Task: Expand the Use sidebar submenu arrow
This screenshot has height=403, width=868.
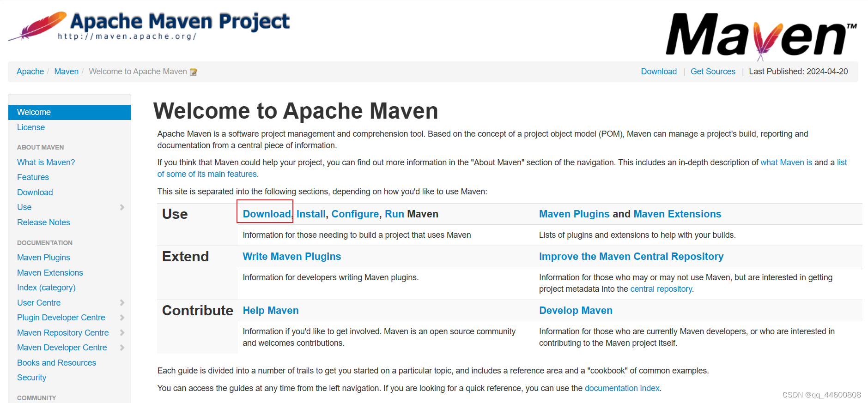Action: (122, 207)
